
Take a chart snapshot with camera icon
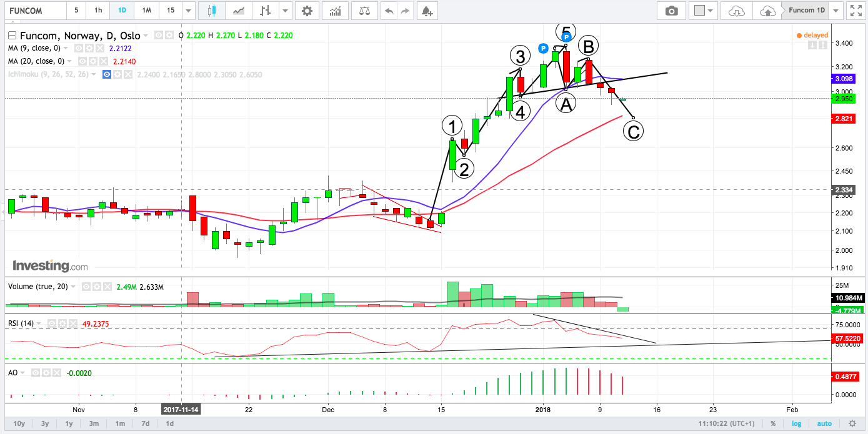[x=671, y=11]
